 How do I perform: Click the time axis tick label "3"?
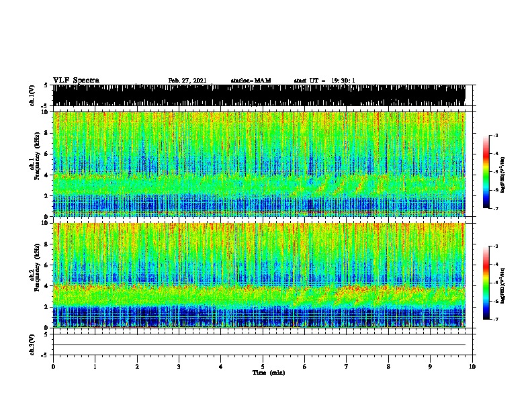point(179,367)
